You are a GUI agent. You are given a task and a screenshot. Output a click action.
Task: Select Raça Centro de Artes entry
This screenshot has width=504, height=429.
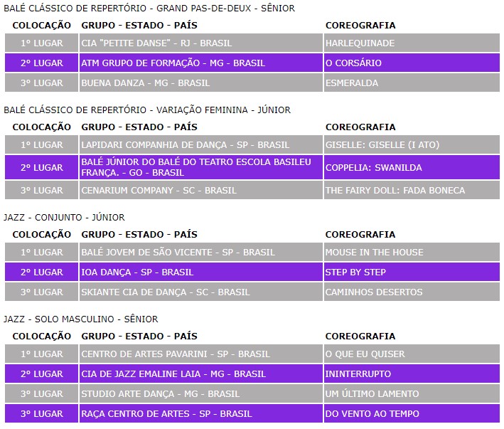[166, 414]
